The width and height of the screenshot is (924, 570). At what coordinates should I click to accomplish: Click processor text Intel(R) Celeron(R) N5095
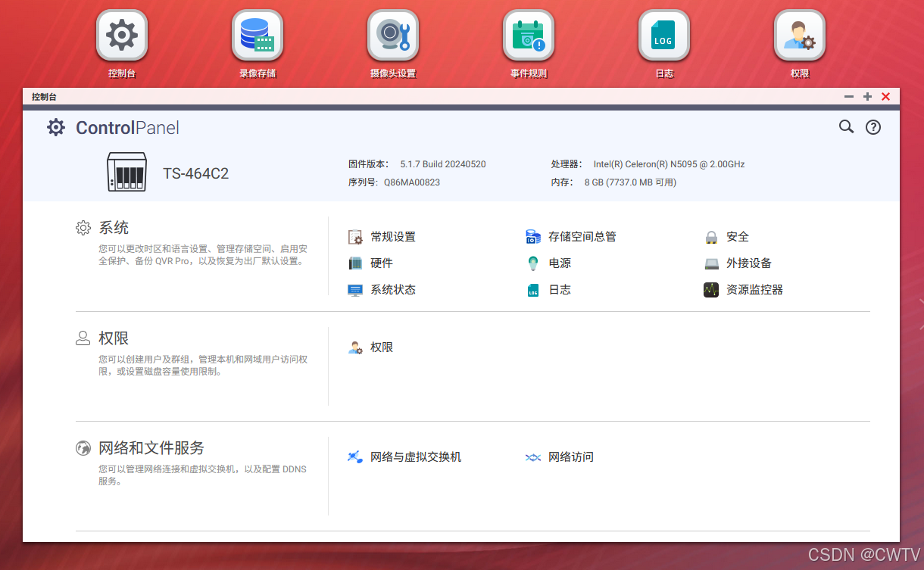coord(669,164)
